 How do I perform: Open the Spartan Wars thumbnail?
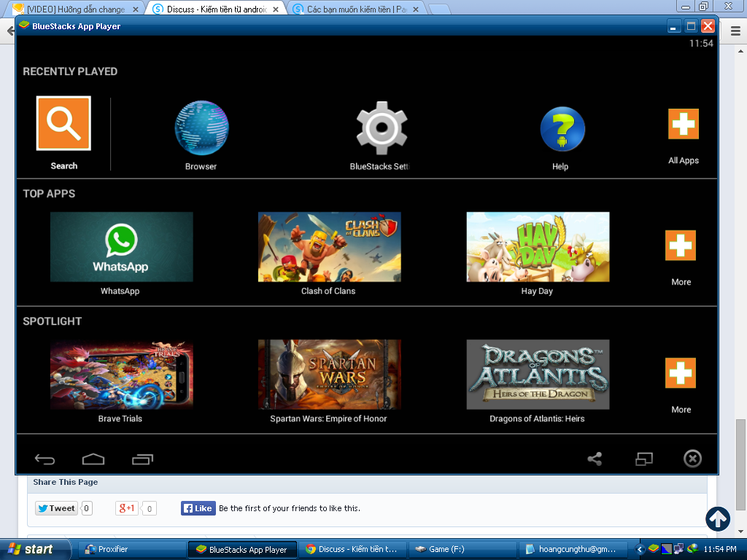(329, 374)
